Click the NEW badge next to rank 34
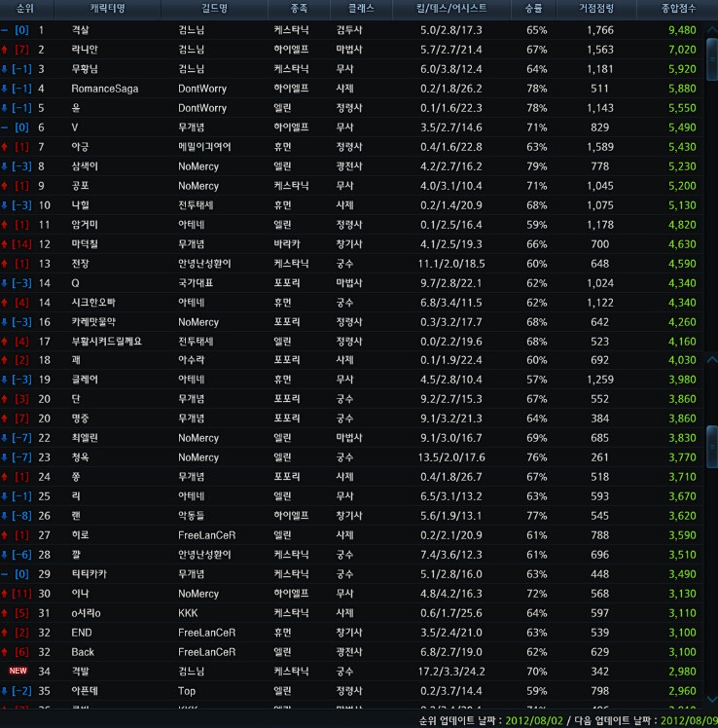Image resolution: width=718 pixels, height=728 pixels. point(18,671)
